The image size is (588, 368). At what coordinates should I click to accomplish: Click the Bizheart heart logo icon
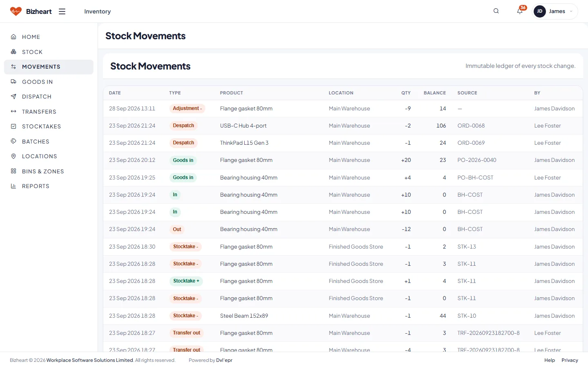[x=16, y=11]
